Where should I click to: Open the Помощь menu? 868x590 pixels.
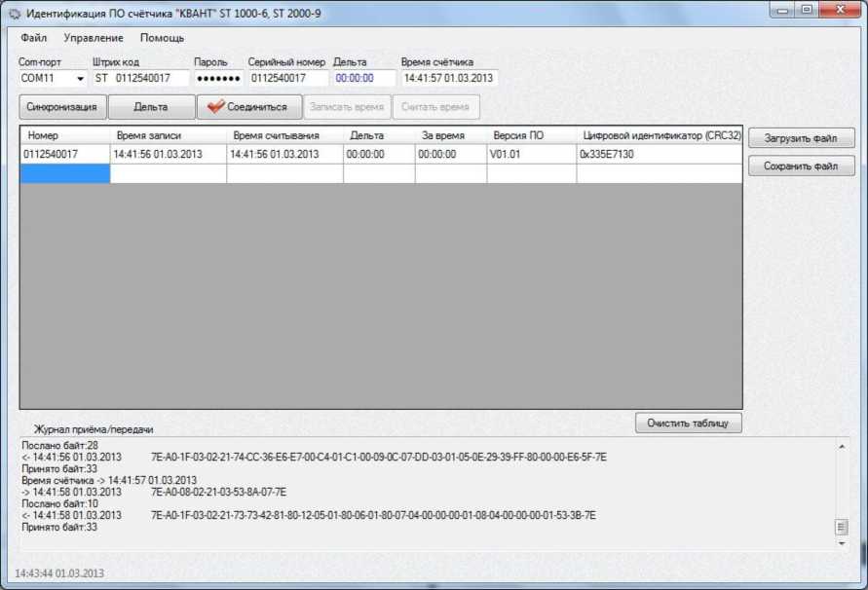tap(162, 38)
